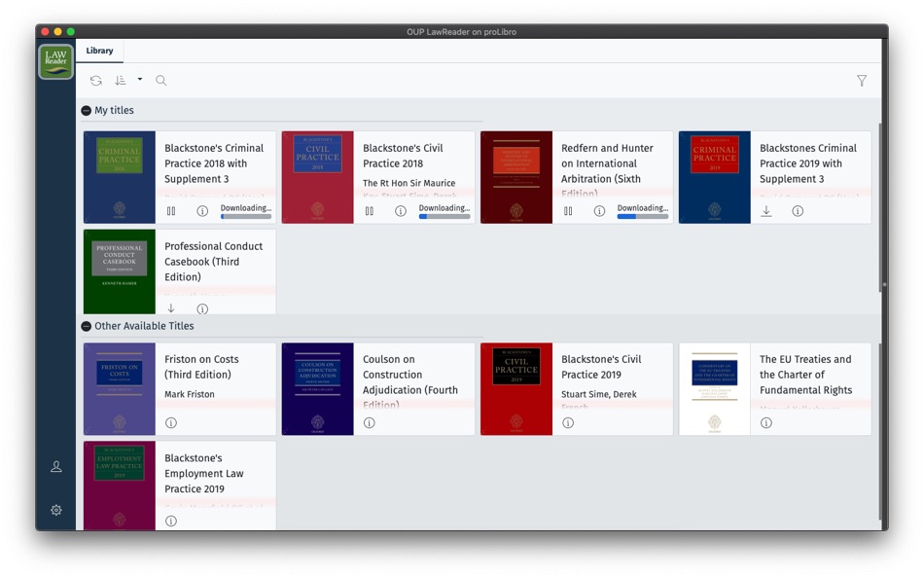Show info for Friston on Costs
Image resolution: width=924 pixels, height=578 pixels.
click(171, 423)
